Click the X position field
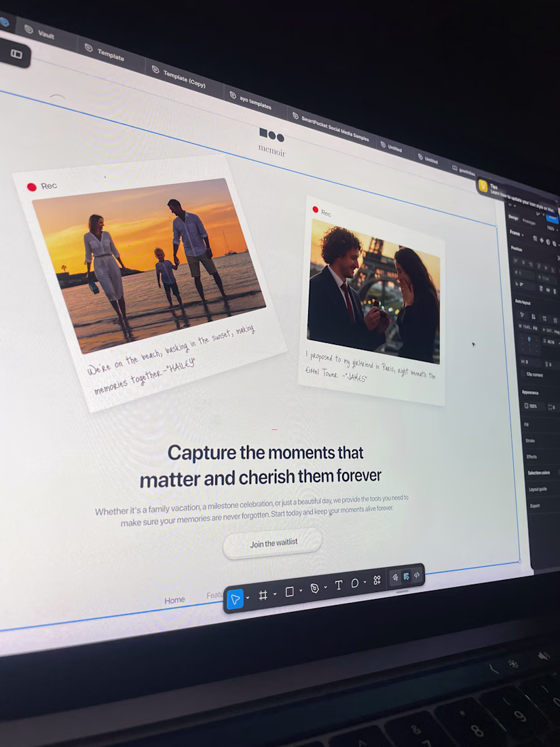Image resolution: width=560 pixels, height=747 pixels. click(x=524, y=273)
